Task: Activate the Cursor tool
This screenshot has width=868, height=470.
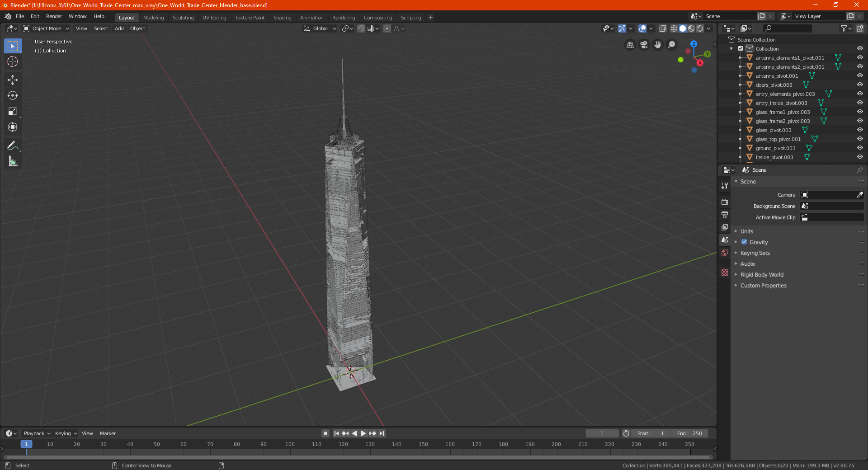Action: click(13, 62)
